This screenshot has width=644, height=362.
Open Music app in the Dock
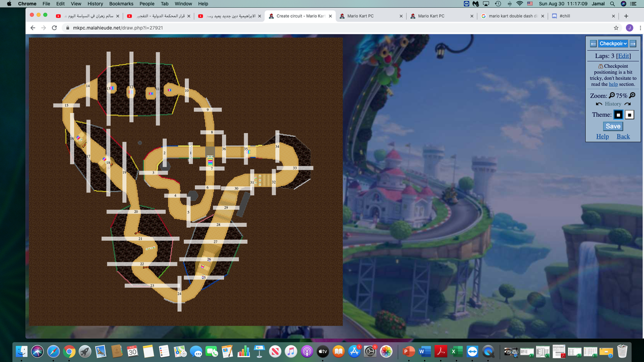coord(291,351)
